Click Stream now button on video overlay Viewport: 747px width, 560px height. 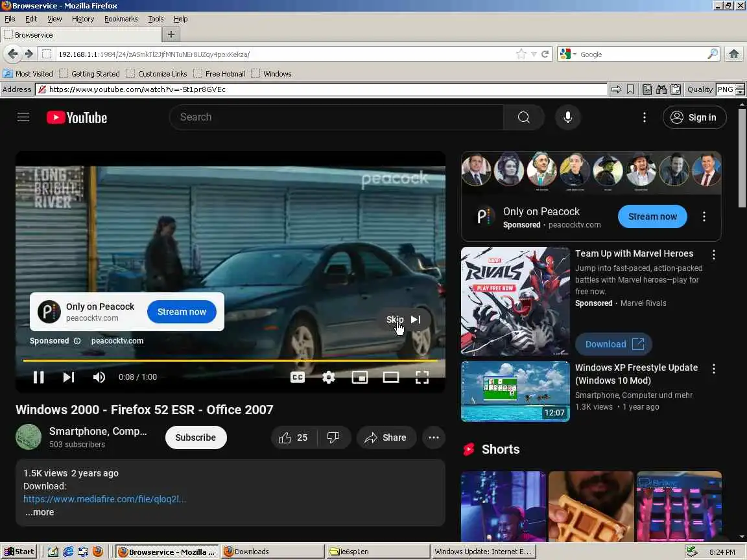(182, 312)
